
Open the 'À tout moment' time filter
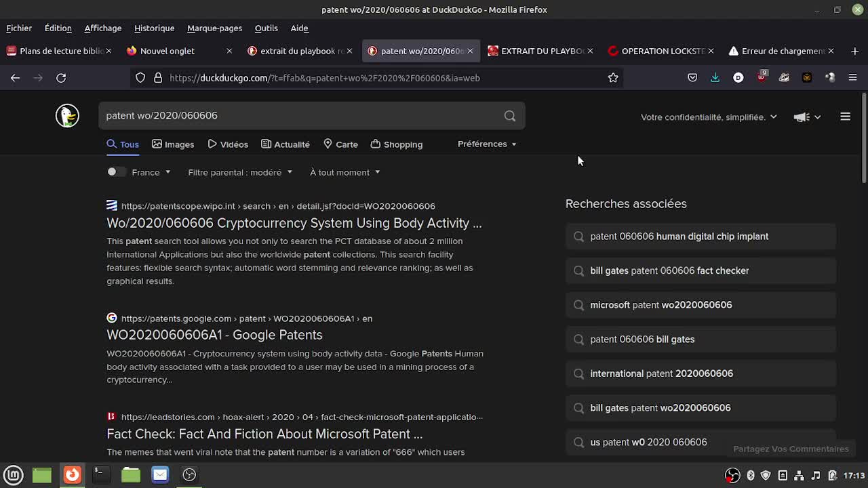(x=344, y=172)
